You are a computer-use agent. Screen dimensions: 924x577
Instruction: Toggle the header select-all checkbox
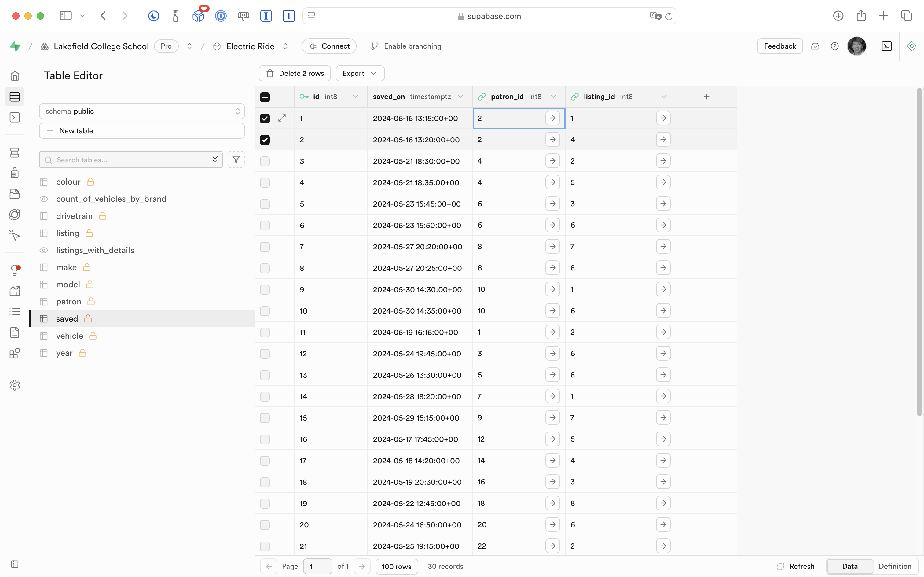(x=265, y=97)
